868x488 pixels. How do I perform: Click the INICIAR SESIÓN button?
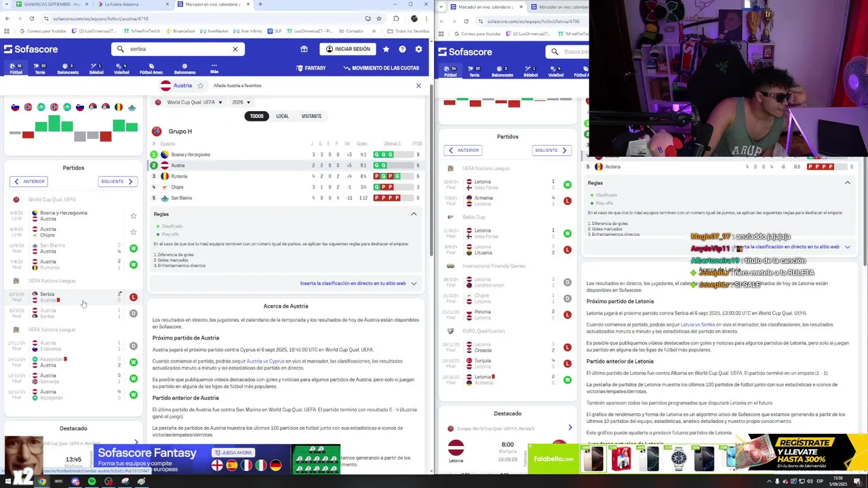pyautogui.click(x=348, y=49)
